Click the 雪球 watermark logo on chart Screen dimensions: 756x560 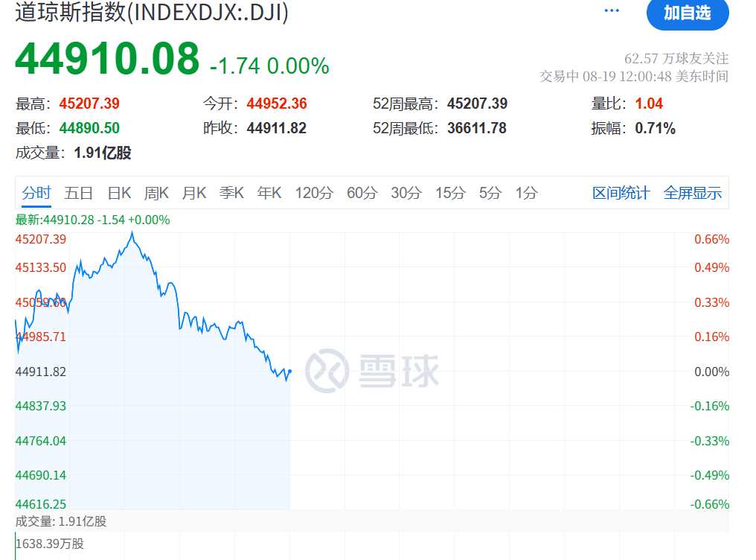point(372,370)
